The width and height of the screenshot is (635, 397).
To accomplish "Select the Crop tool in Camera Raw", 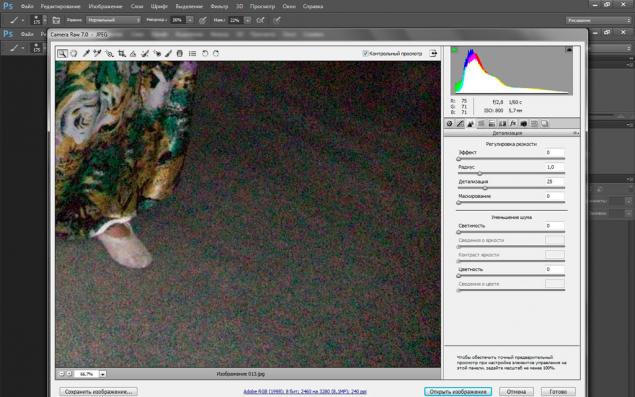I will coord(121,53).
